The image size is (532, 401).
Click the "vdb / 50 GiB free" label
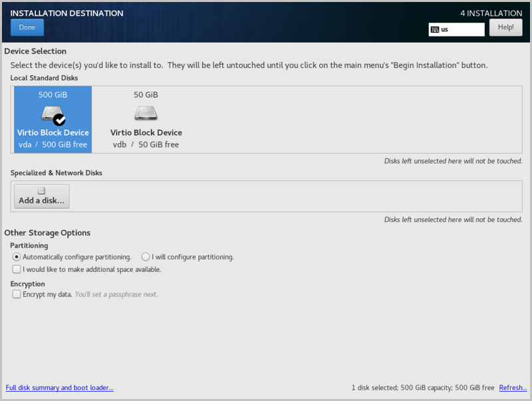click(x=146, y=144)
